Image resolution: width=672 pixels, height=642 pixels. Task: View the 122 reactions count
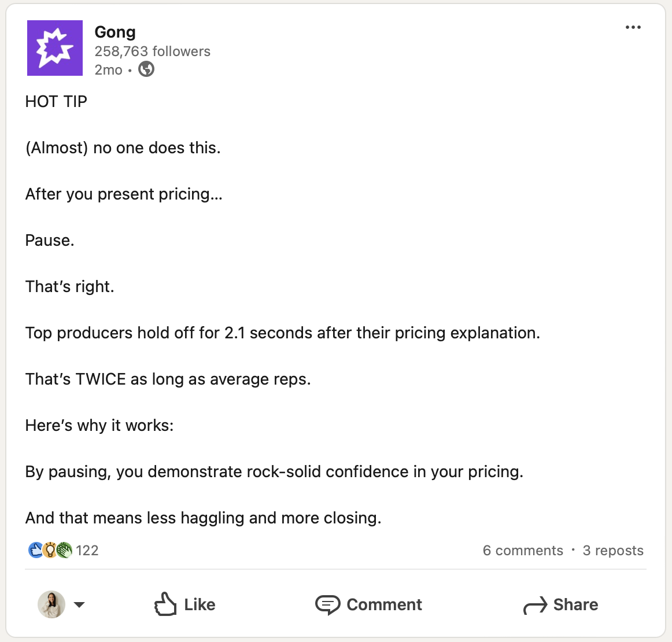[x=87, y=551]
